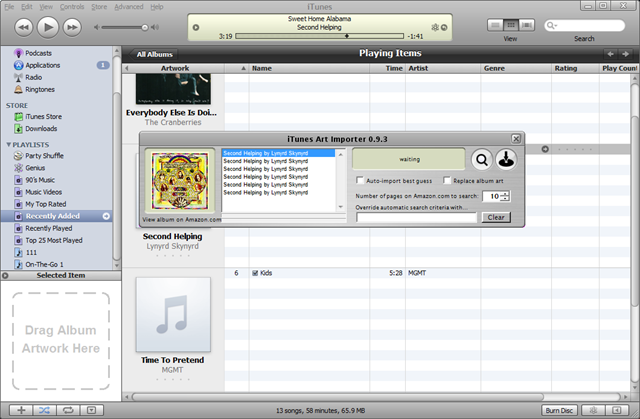Click the Burn Disc button
The width and height of the screenshot is (640, 419).
point(559,410)
